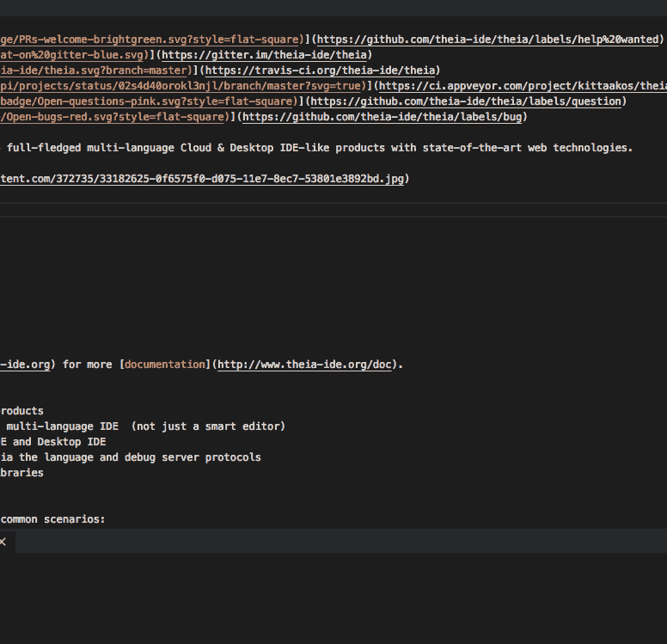Click the words 'for more' in the documentation line
667x644 pixels.
point(87,365)
